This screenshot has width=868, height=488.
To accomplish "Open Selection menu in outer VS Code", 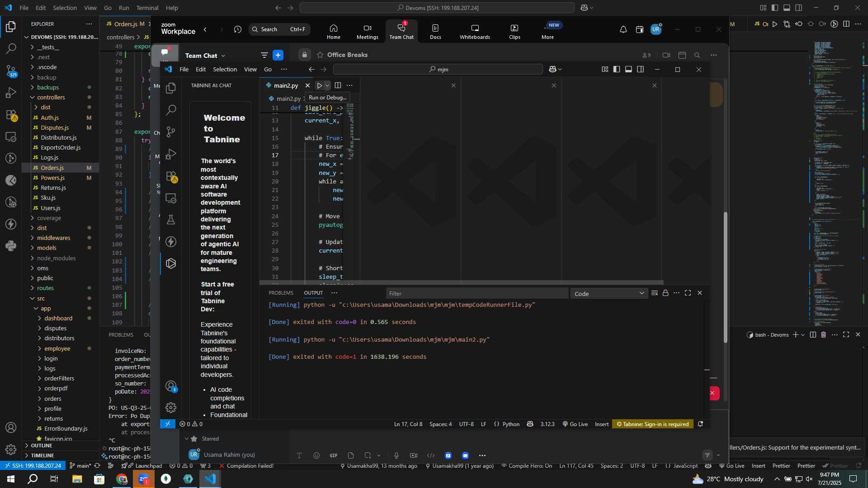I will (65, 8).
